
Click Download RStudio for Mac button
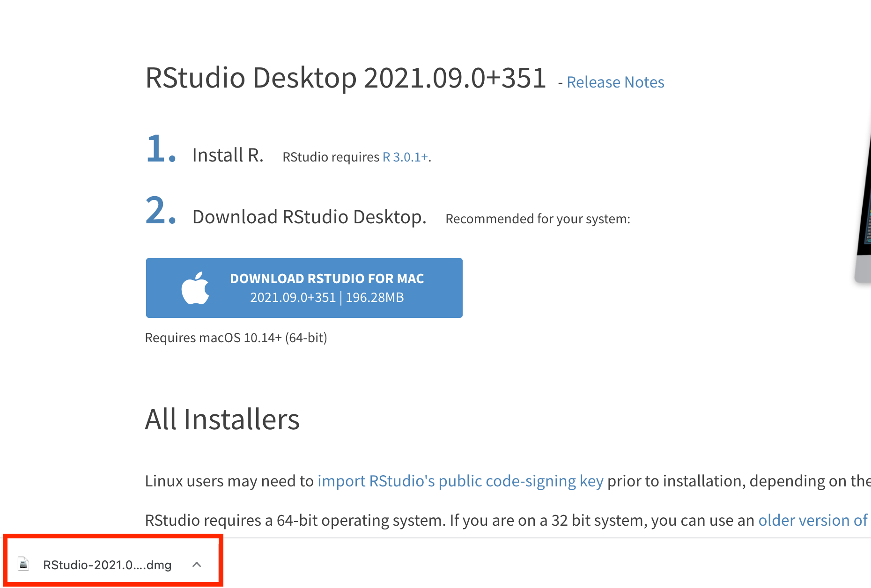tap(304, 288)
